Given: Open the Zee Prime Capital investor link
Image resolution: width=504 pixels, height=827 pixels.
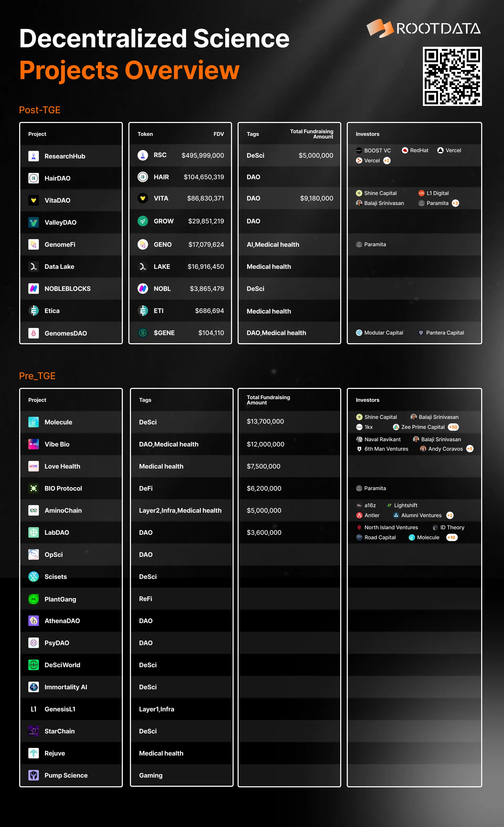Looking at the screenshot, I should [423, 427].
